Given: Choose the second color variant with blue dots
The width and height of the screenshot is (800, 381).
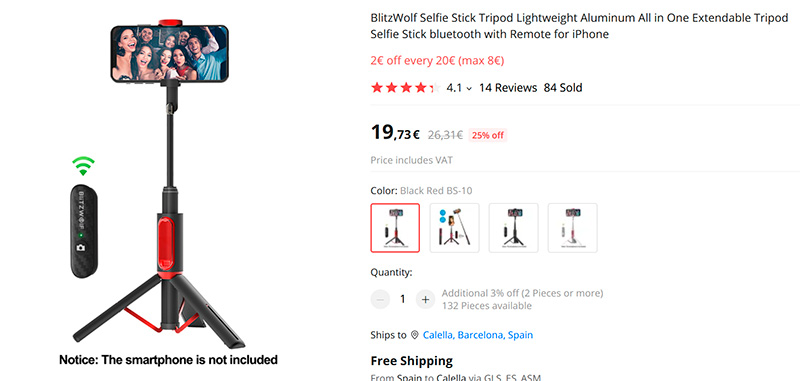Looking at the screenshot, I should click(455, 227).
